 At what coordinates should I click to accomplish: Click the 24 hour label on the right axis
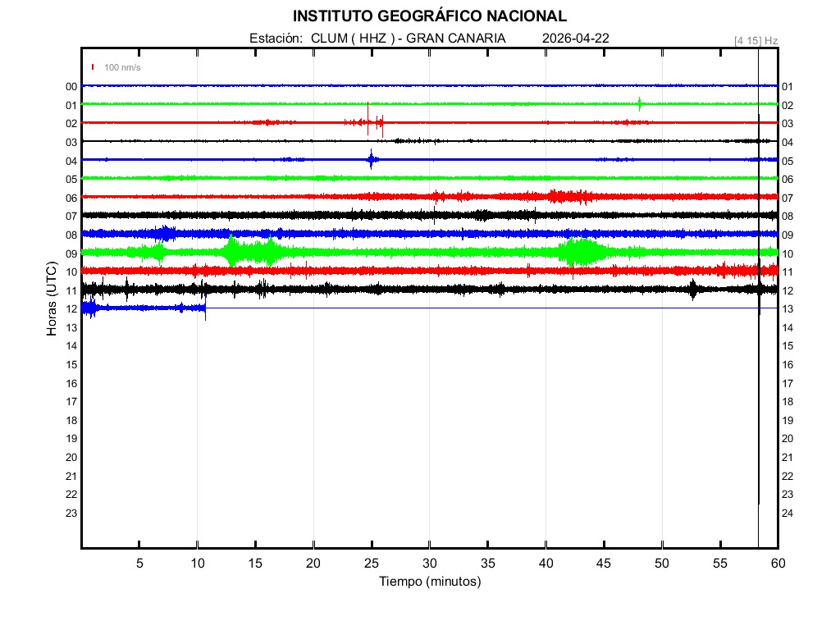pyautogui.click(x=787, y=513)
